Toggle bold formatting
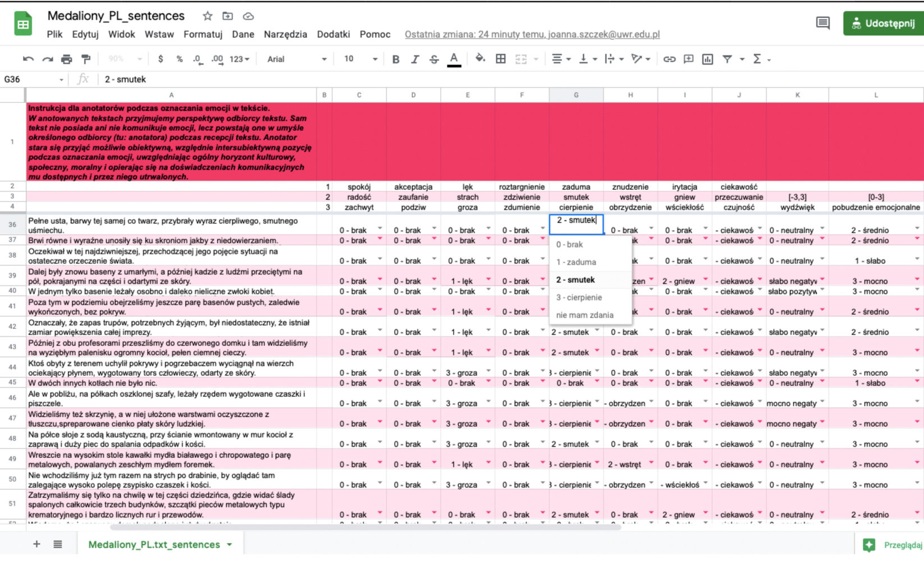Viewport: 924px width, 569px height. (x=396, y=59)
